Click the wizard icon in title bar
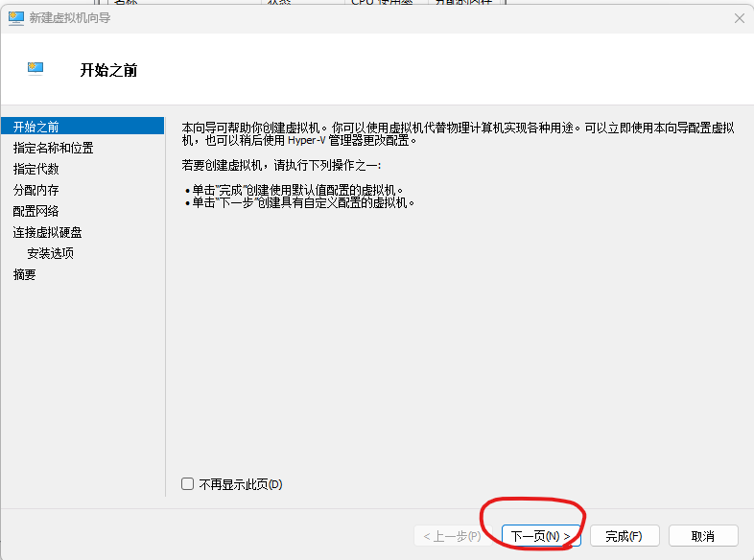The width and height of the screenshot is (754, 560). tap(16, 18)
